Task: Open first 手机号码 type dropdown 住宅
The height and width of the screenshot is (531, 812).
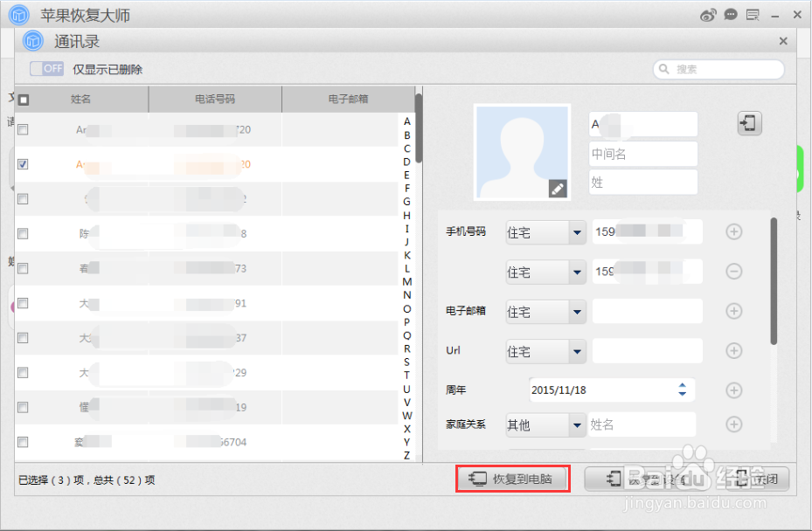Action: [545, 232]
